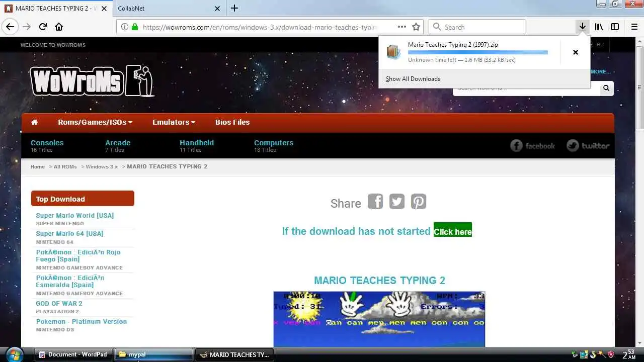Open the Arcade category
This screenshot has height=362, width=644.
click(118, 143)
